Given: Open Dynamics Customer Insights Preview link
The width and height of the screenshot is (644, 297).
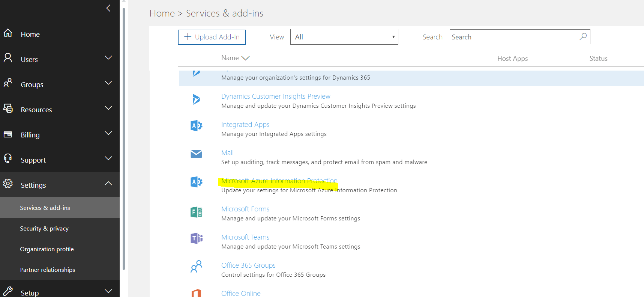Looking at the screenshot, I should (x=276, y=96).
